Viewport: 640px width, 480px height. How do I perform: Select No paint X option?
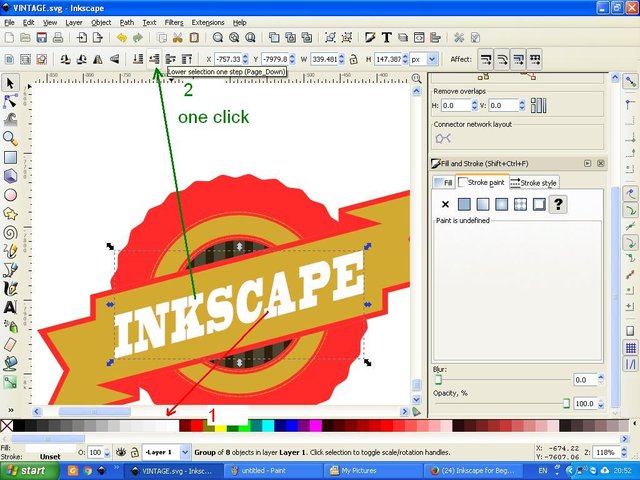tap(445, 204)
